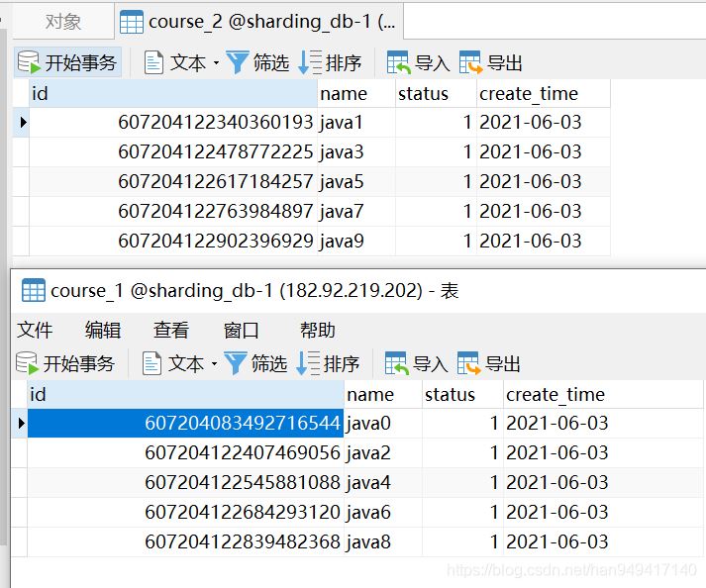The height and width of the screenshot is (588, 706).
Task: Switch to the 对象 tab
Action: coord(63,21)
